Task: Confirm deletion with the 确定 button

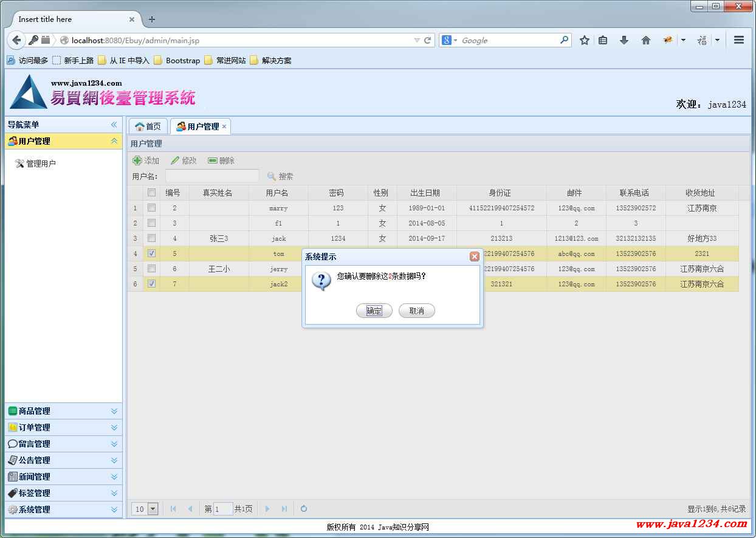Action: pos(374,311)
